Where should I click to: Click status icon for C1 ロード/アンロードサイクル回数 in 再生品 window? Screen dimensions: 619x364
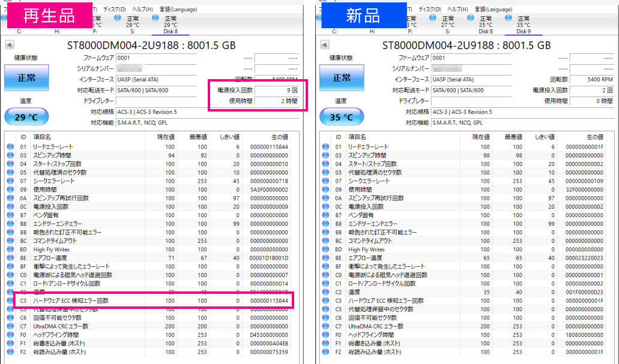[10, 284]
